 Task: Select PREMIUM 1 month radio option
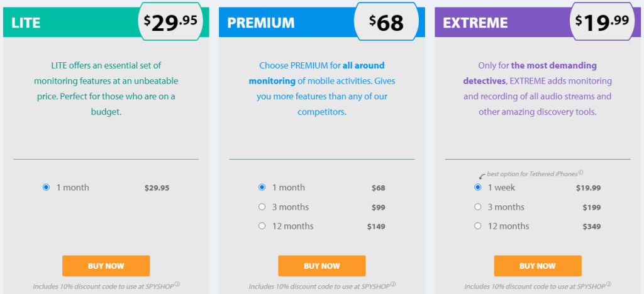(x=262, y=187)
